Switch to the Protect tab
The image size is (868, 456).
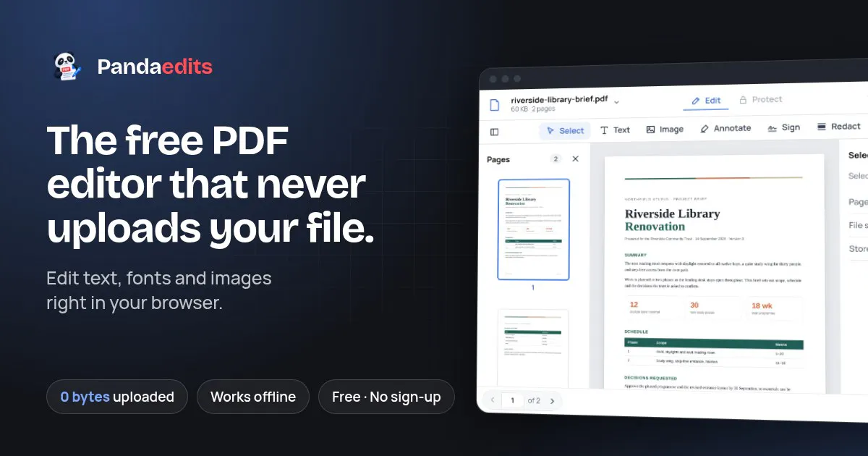761,99
